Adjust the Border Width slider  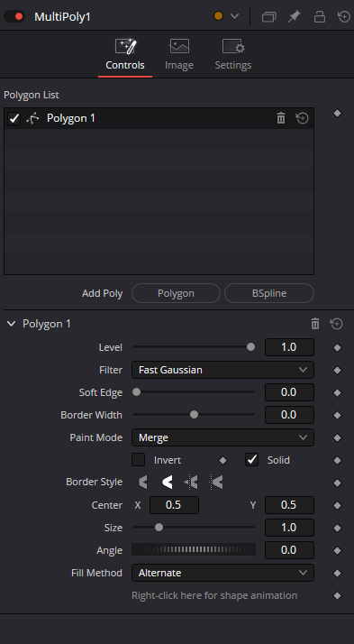tap(194, 415)
